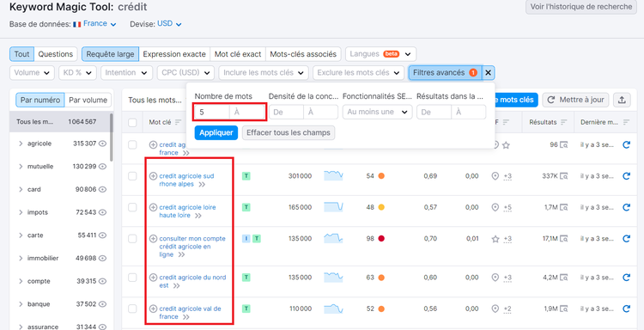Sort by the Mot clé column icon

(x=178, y=122)
